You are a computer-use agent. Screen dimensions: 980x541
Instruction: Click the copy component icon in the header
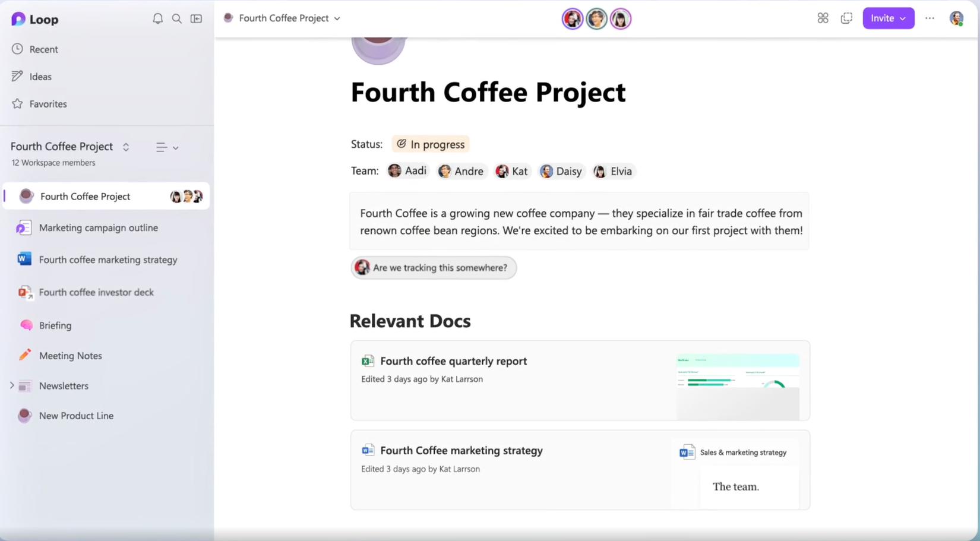click(x=846, y=18)
